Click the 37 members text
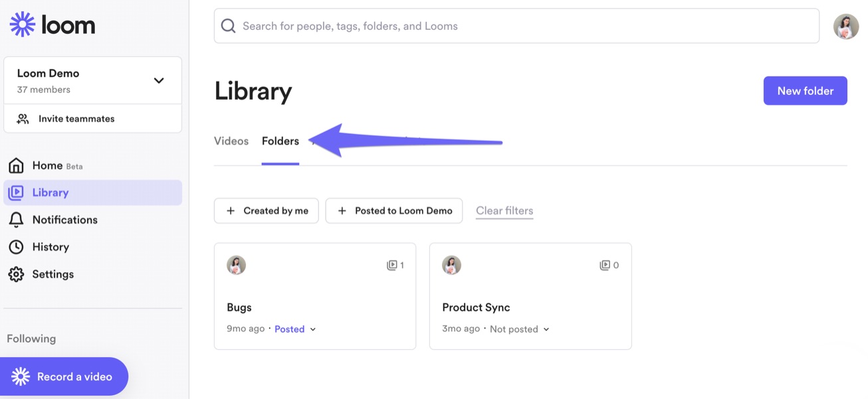Screen dimensions: 868x399 (x=44, y=90)
